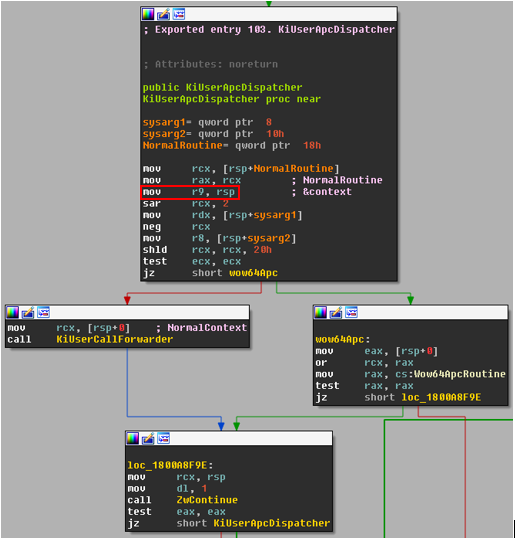Click the pencil edit icon of the wow64Apc block
Viewport: 515px width, 539px height.
336,312
